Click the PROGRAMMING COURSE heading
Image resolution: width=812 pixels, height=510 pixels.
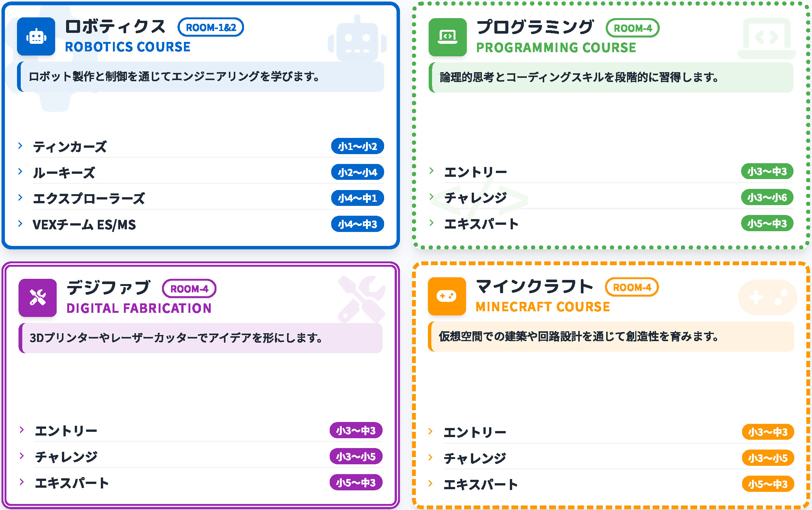(x=556, y=48)
